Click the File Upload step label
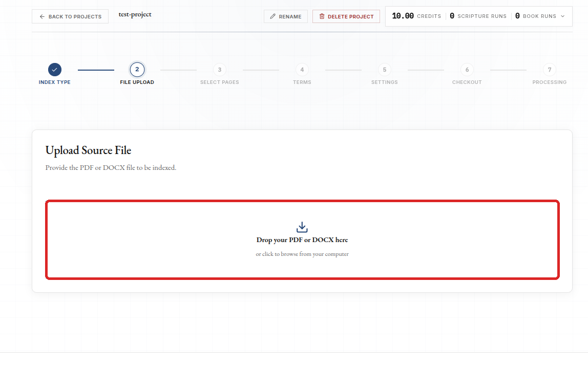The image size is (588, 391). pos(137,82)
